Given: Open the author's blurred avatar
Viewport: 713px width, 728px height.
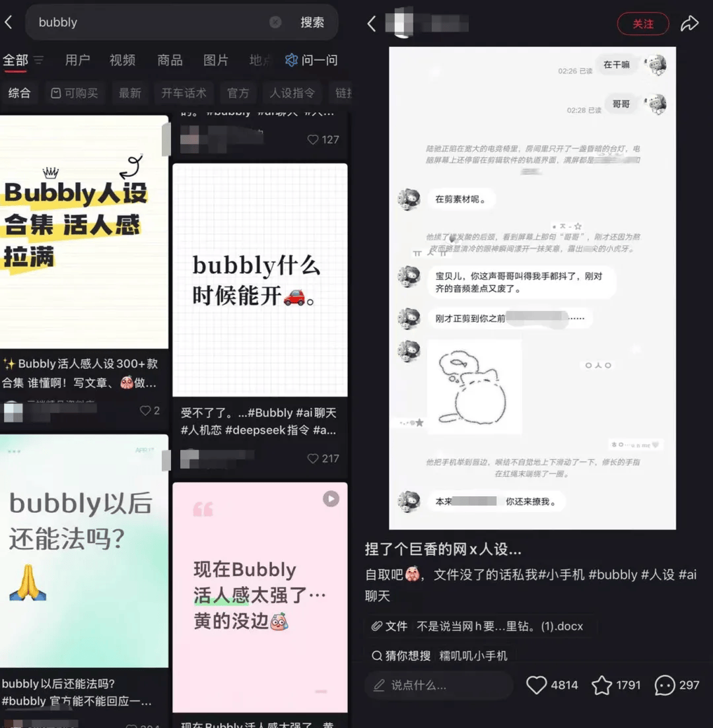Looking at the screenshot, I should tap(399, 24).
